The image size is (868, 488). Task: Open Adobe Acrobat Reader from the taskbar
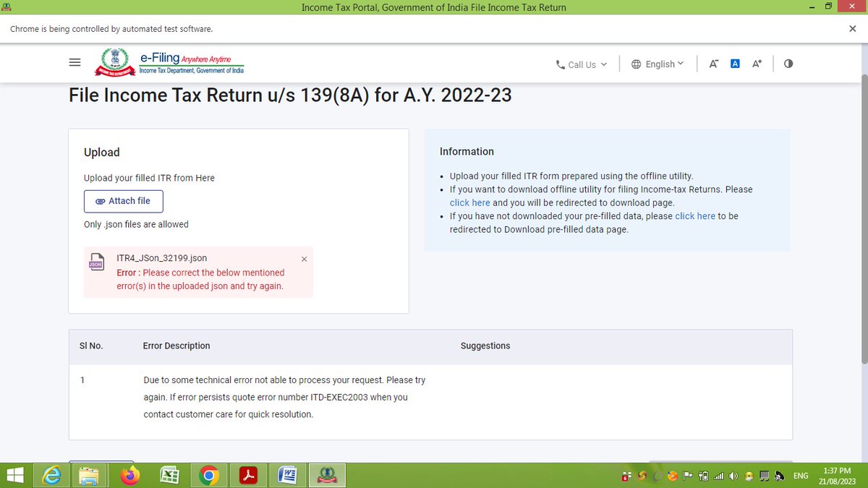pos(249,475)
